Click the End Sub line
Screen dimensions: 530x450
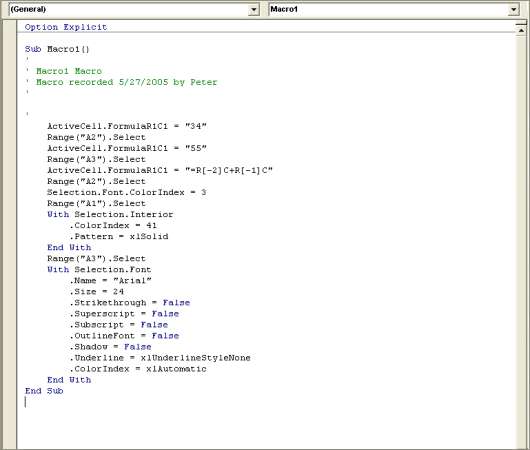[x=44, y=391]
